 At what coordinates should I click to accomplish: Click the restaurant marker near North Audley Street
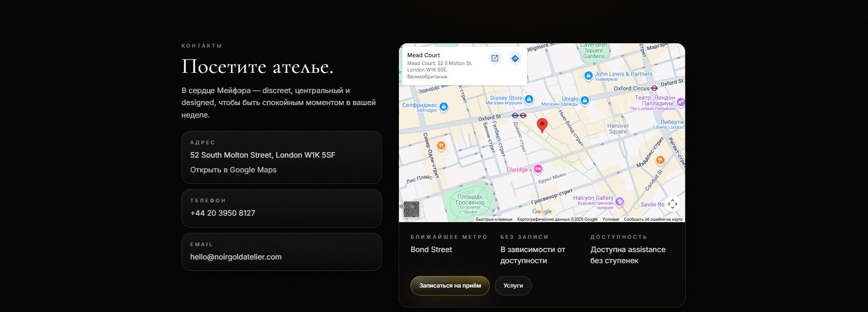tap(441, 146)
